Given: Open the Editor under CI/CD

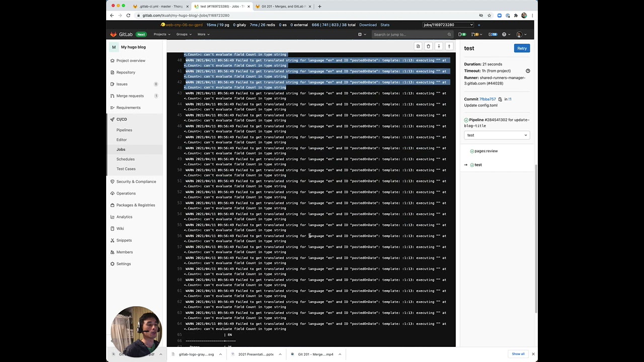Looking at the screenshot, I should 122,140.
